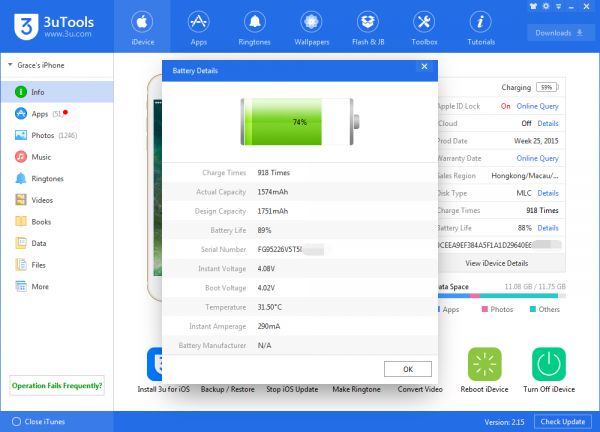Click Make Ringtone label
Viewport: 600px width, 432px height.
click(356, 389)
